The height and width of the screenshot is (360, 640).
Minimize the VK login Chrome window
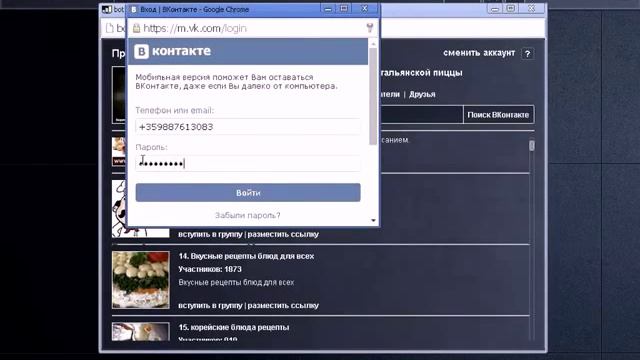328,9
